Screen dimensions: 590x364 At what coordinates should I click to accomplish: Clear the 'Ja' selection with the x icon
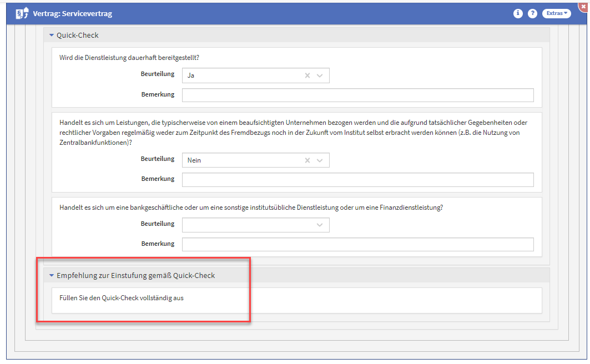point(307,75)
